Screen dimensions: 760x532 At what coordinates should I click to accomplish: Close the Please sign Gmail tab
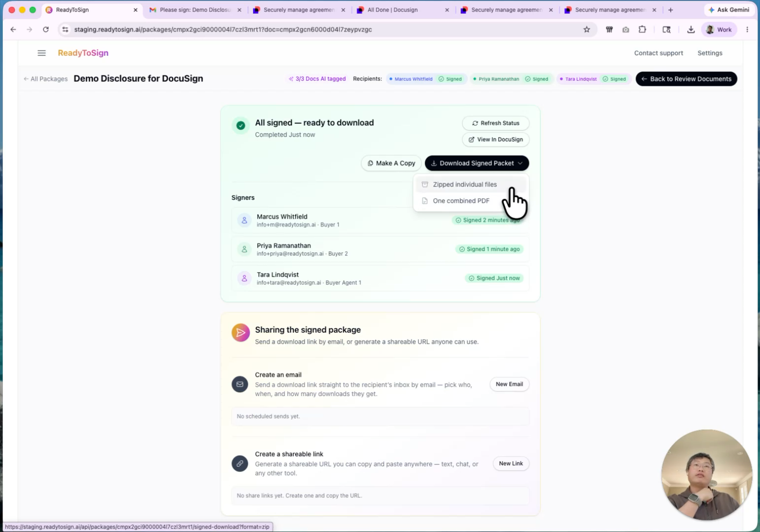coord(240,10)
